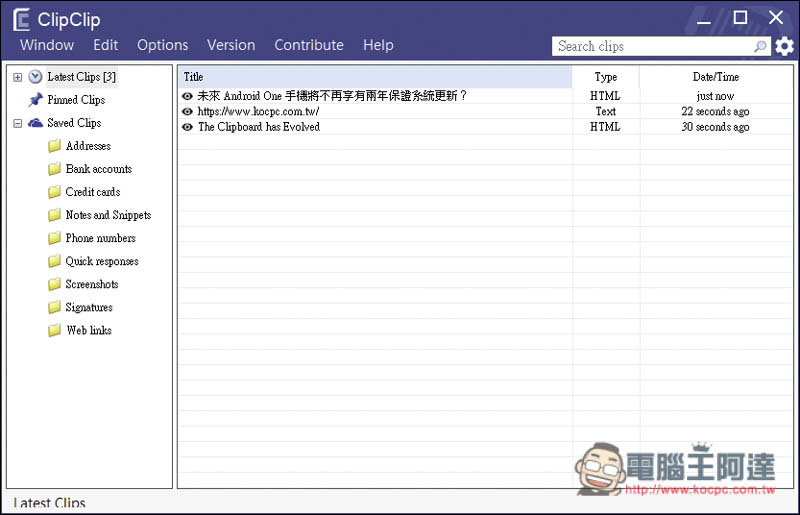Click the '30 seconds ago' date cell
The image size is (800, 515).
pos(715,127)
